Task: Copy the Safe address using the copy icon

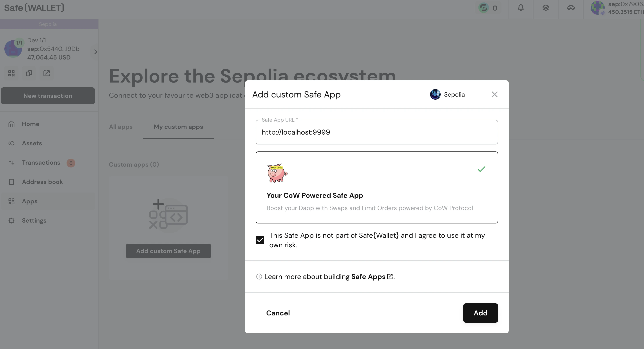Action: click(29, 73)
